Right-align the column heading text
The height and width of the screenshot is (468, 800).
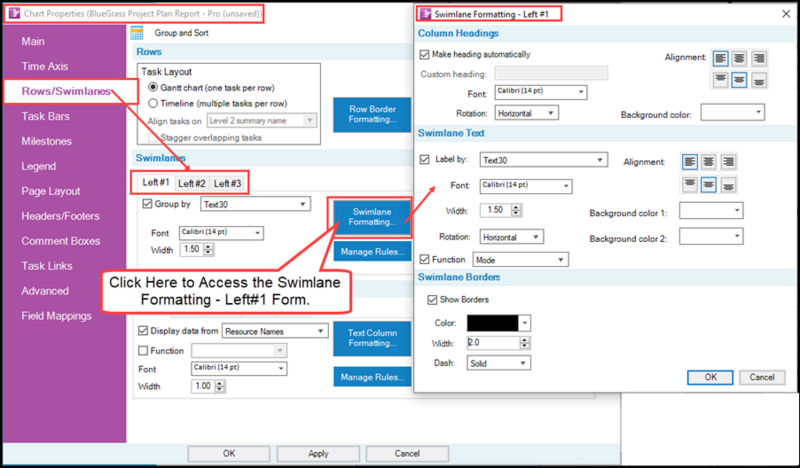pyautogui.click(x=759, y=58)
